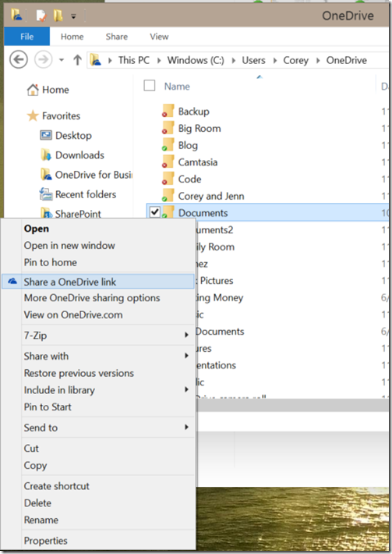
Task: Expand arrow after Users breadcrumb
Action: tap(274, 60)
